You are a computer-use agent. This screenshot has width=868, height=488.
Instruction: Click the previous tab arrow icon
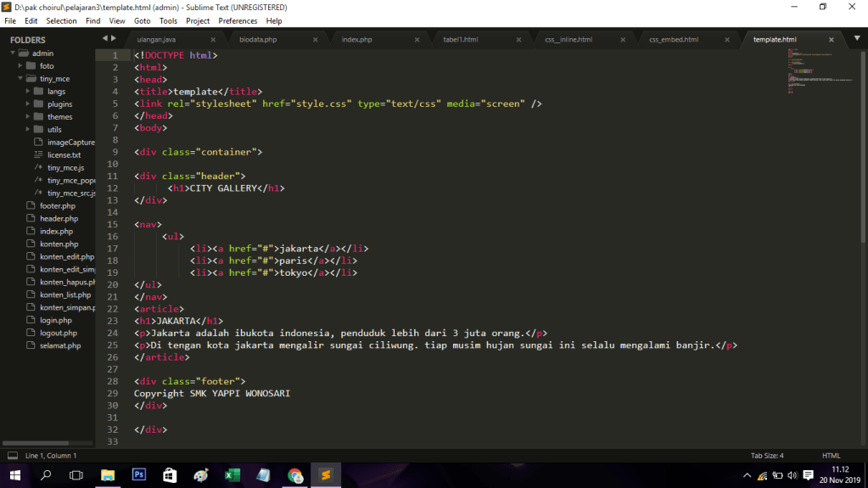(104, 38)
